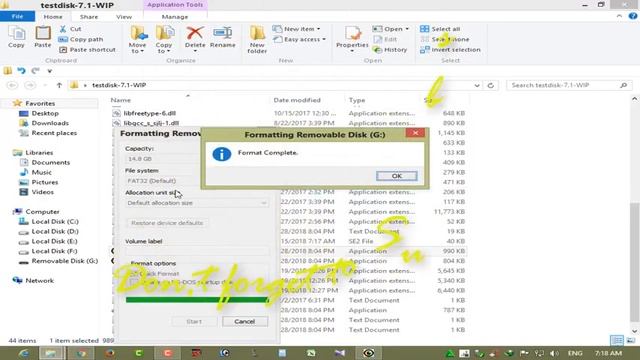Open the New item dropdown

tap(296, 29)
